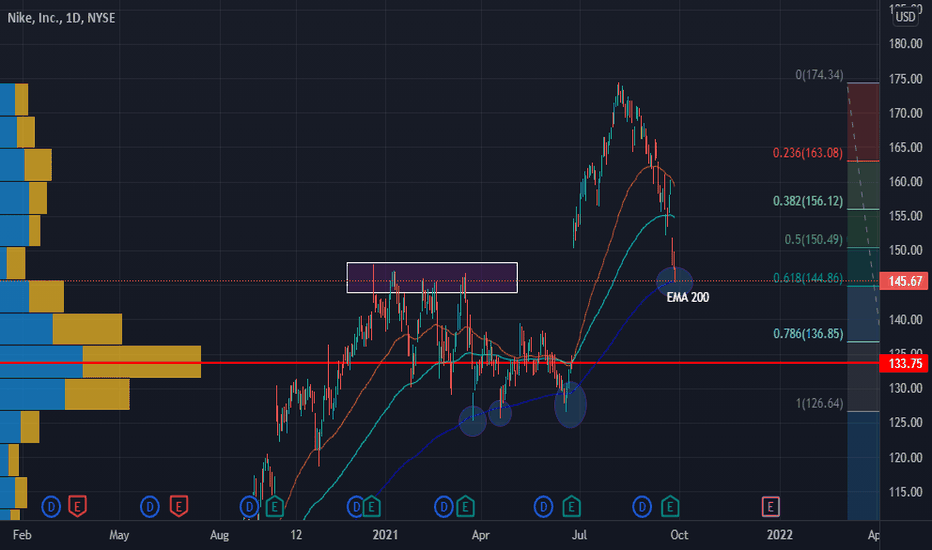932x550 pixels.
Task: Click the Fib level 1(126.64) label
Action: click(x=819, y=403)
